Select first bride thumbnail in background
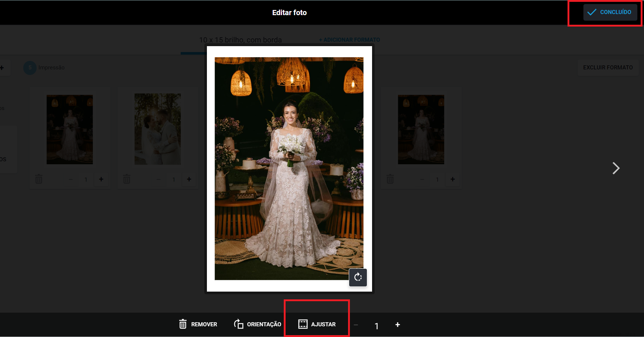The width and height of the screenshot is (644, 337). click(x=69, y=130)
